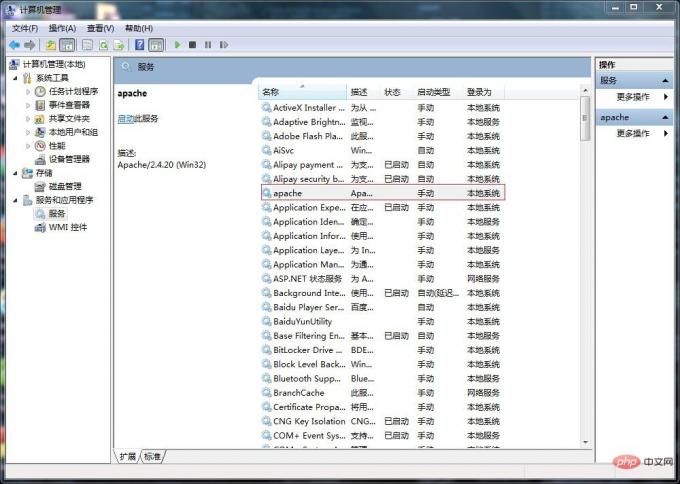Screen dimensions: 680x484
Task: Select the 服务 node in tree
Action: coord(57,214)
